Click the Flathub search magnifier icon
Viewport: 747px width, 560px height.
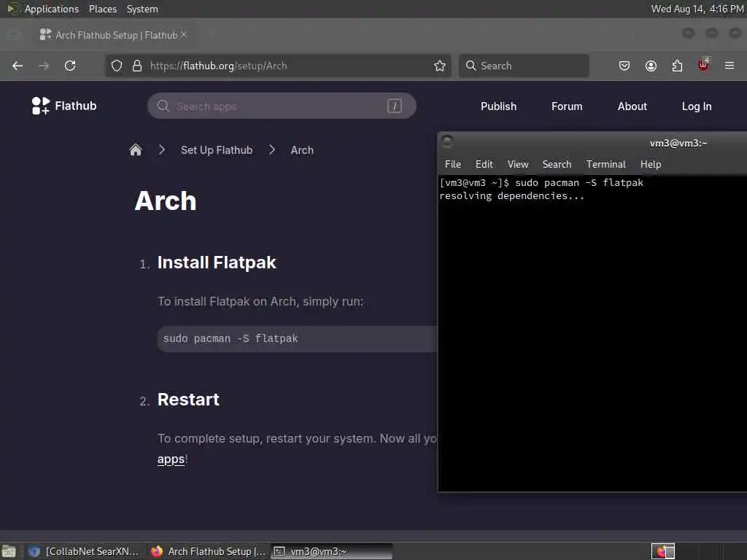[163, 106]
